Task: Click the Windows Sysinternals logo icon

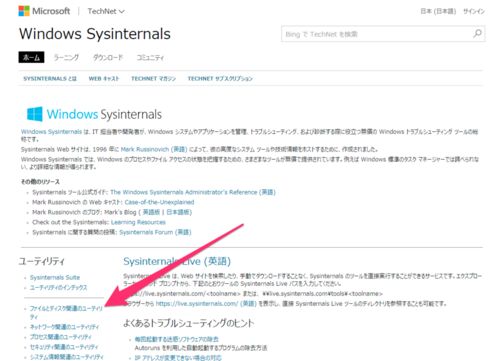Action: click(35, 114)
